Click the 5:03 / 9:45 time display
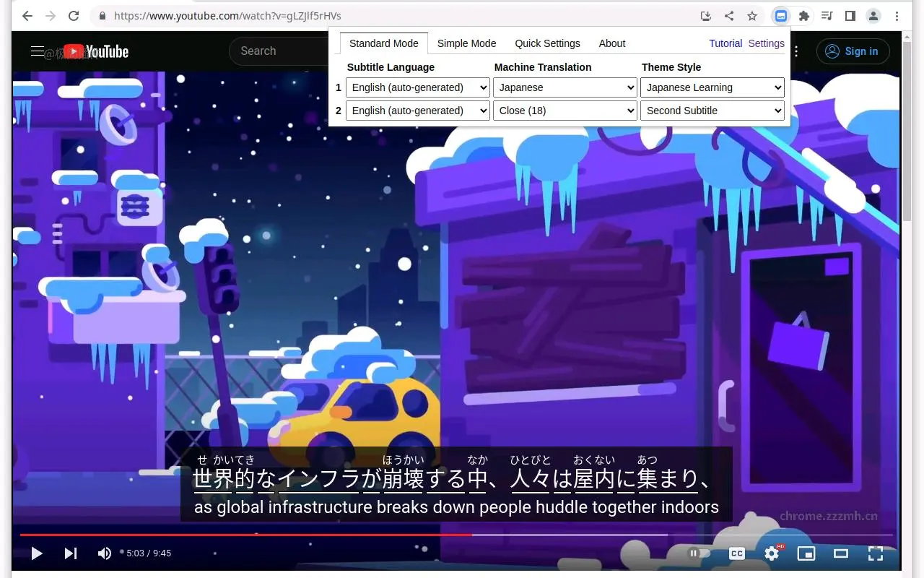The height and width of the screenshot is (578, 924). (x=149, y=553)
